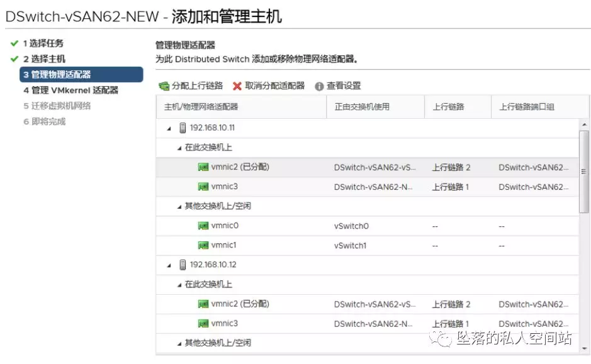This screenshot has width=591, height=364.
Task: Click host icon for 192.168.10.11
Action: [183, 128]
